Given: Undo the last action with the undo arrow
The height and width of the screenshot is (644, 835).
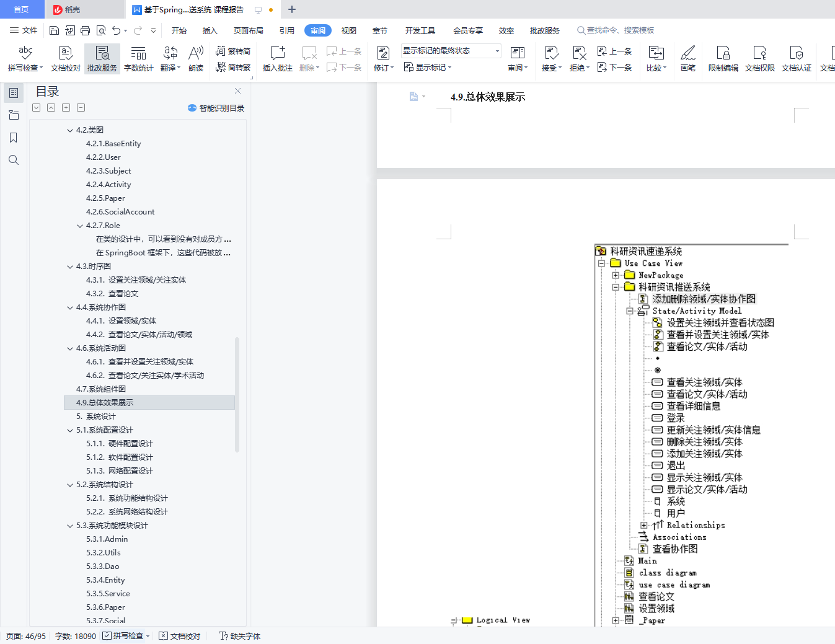Looking at the screenshot, I should pos(116,30).
